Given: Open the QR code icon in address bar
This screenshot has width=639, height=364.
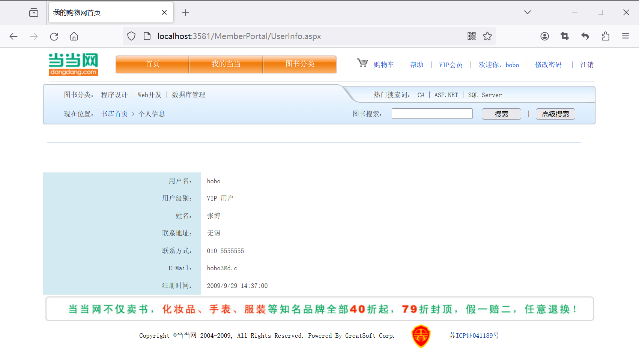Looking at the screenshot, I should click(x=471, y=36).
